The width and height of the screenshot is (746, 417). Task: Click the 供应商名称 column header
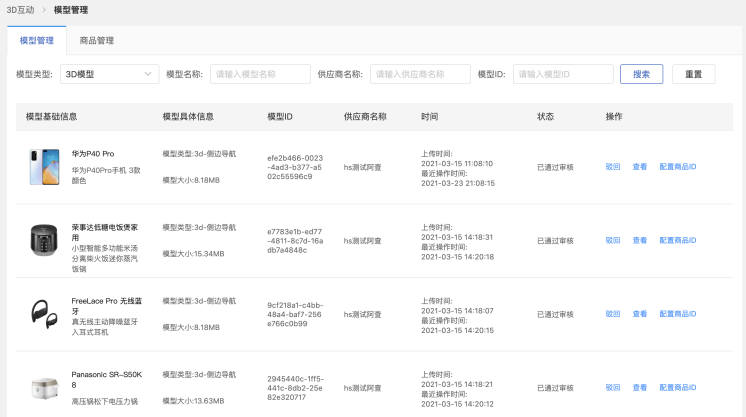point(365,117)
